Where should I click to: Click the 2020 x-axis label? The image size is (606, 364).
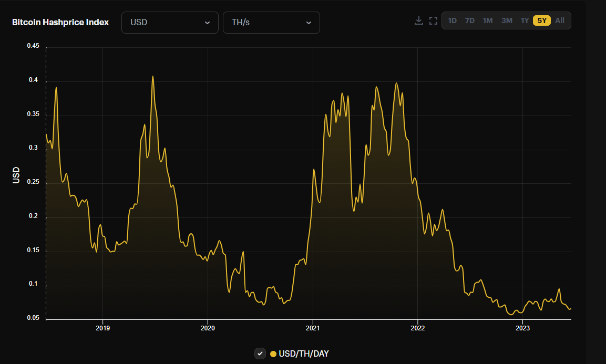pos(208,328)
